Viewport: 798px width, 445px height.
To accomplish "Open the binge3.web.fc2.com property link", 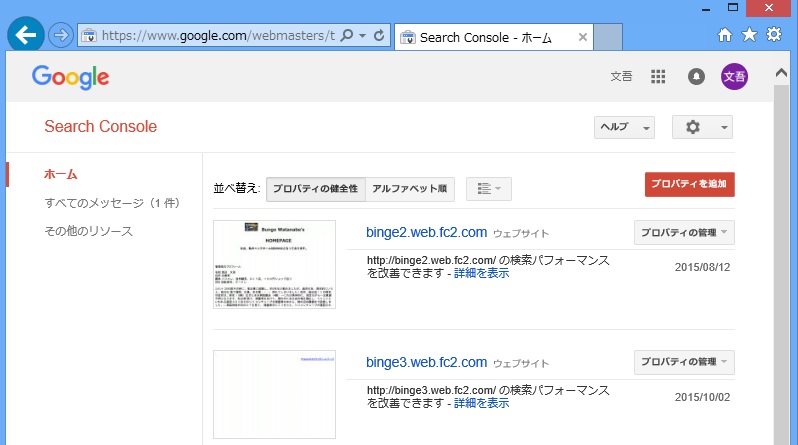I will point(426,362).
